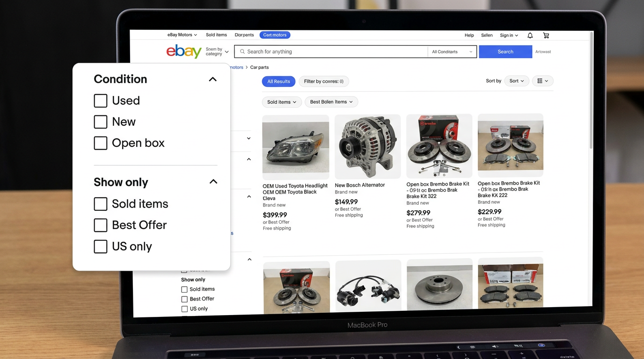Select Sold items in top bar
644x359 pixels.
pyautogui.click(x=216, y=35)
